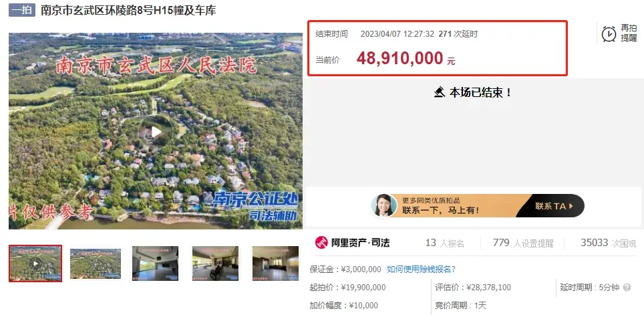Click the property title 南京市玄武区环陵路8号H15幢及车库
Screen dimensions: 644x319
coord(128,10)
